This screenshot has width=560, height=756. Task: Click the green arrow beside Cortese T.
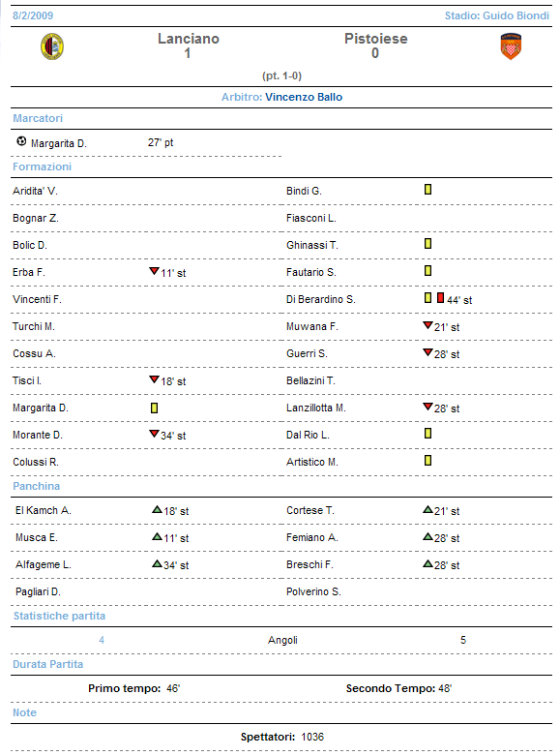pyautogui.click(x=427, y=509)
